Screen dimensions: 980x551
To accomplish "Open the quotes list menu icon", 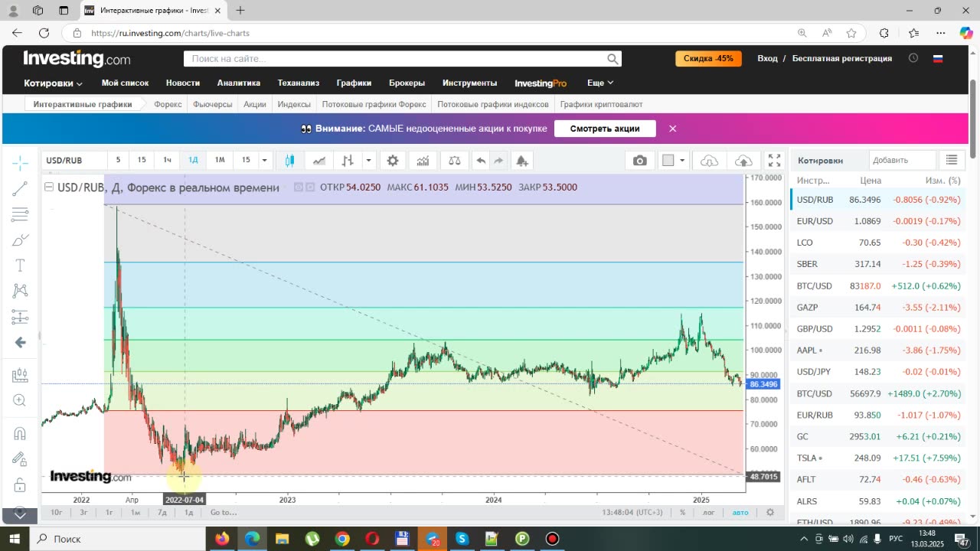I will click(951, 160).
